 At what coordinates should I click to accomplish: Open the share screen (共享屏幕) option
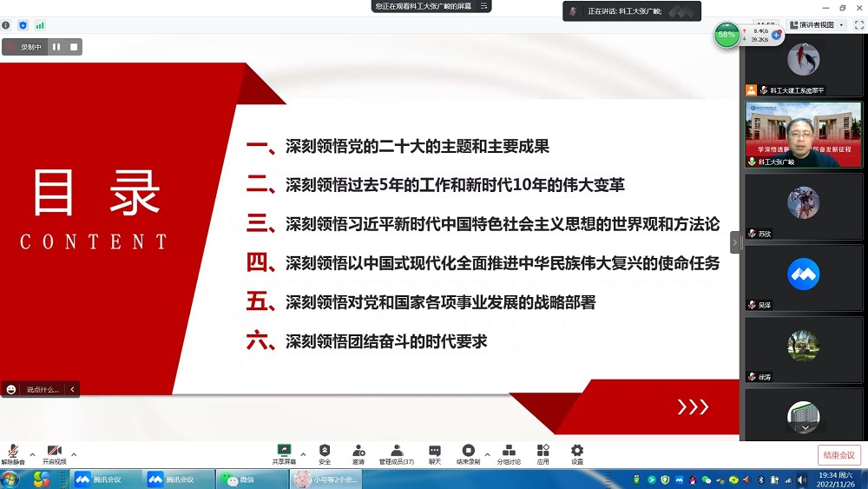coord(283,453)
